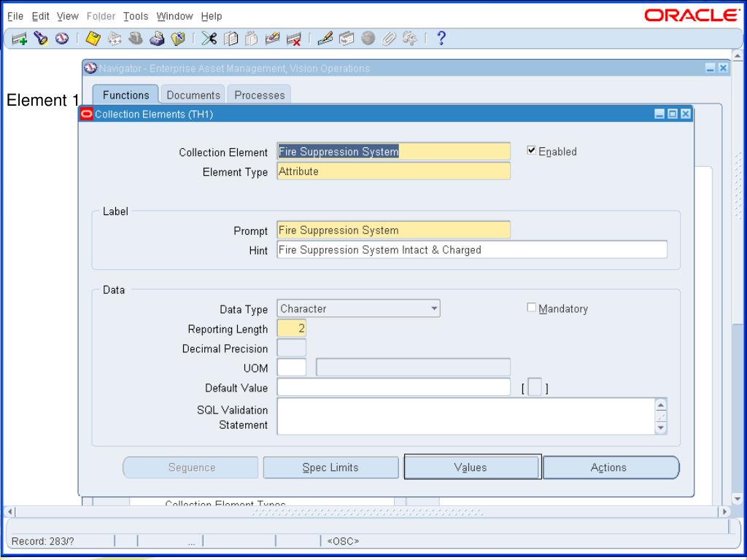Click the Navigator window title bar icon
Viewport: 747px width, 560px height.
(x=90, y=68)
